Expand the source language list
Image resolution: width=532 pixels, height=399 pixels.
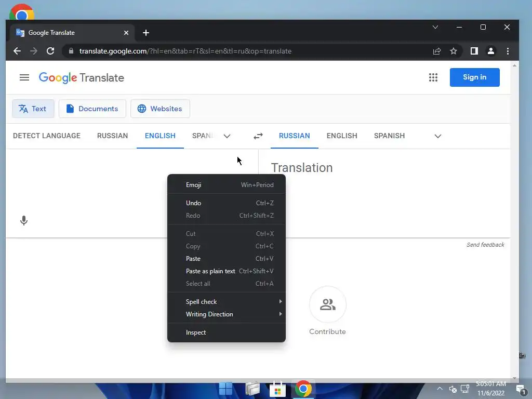pos(227,136)
